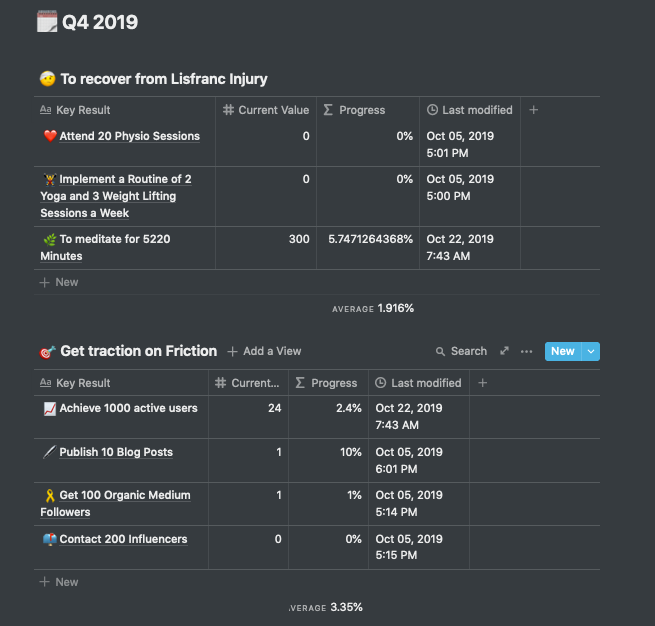Viewport: 655px width, 626px height.
Task: Click Add a View next to the Friction title
Action: pyautogui.click(x=264, y=351)
